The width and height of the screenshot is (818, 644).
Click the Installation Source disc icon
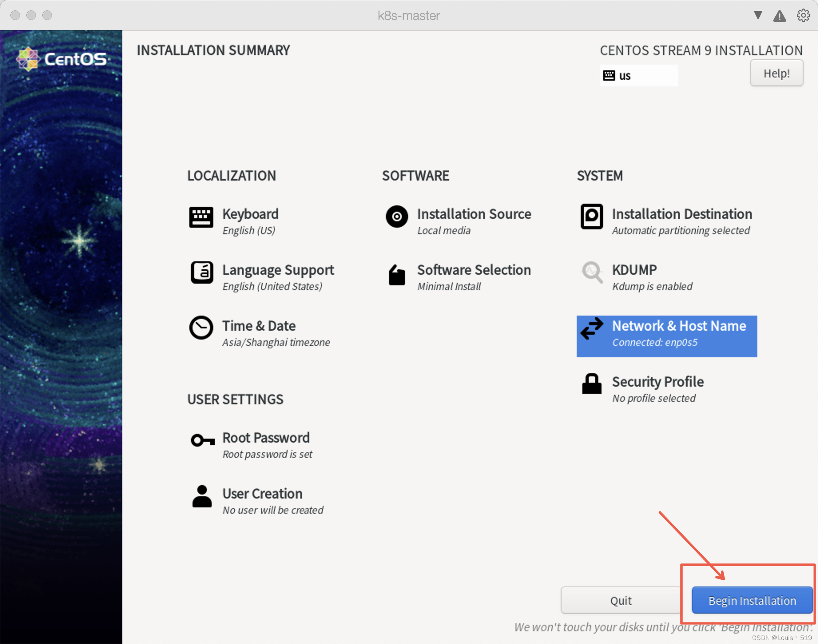coord(397,217)
